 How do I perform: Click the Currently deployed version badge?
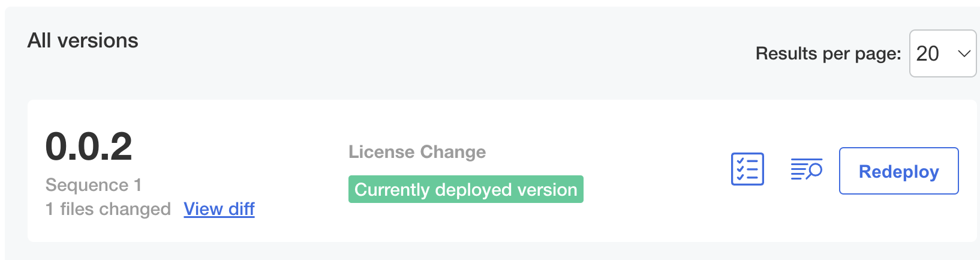(x=465, y=189)
